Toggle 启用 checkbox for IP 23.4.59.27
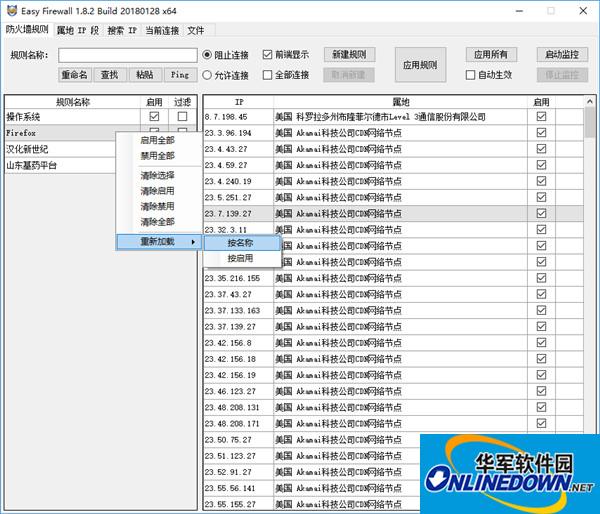 click(x=541, y=165)
